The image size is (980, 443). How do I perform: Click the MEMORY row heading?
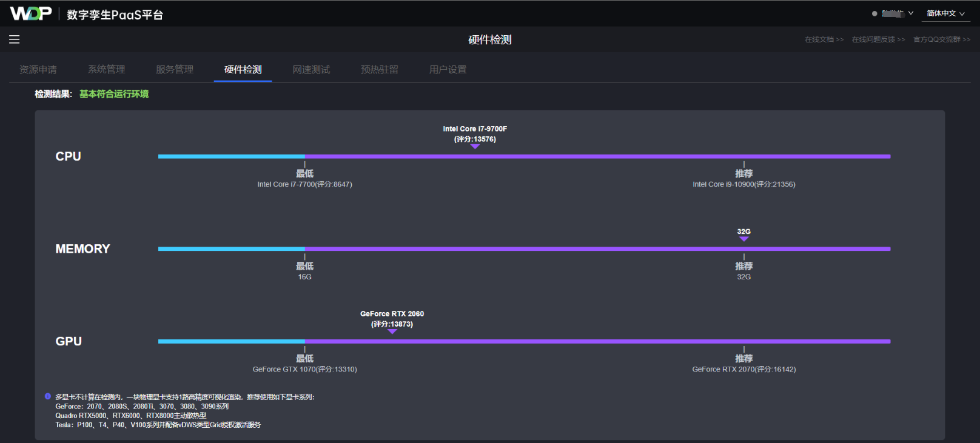coord(82,249)
